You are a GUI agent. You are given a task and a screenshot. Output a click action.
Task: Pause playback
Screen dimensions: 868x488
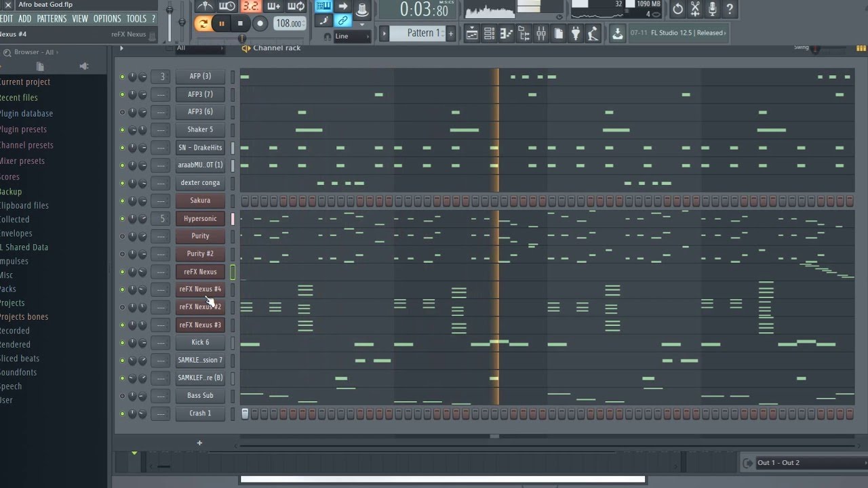pyautogui.click(x=221, y=23)
